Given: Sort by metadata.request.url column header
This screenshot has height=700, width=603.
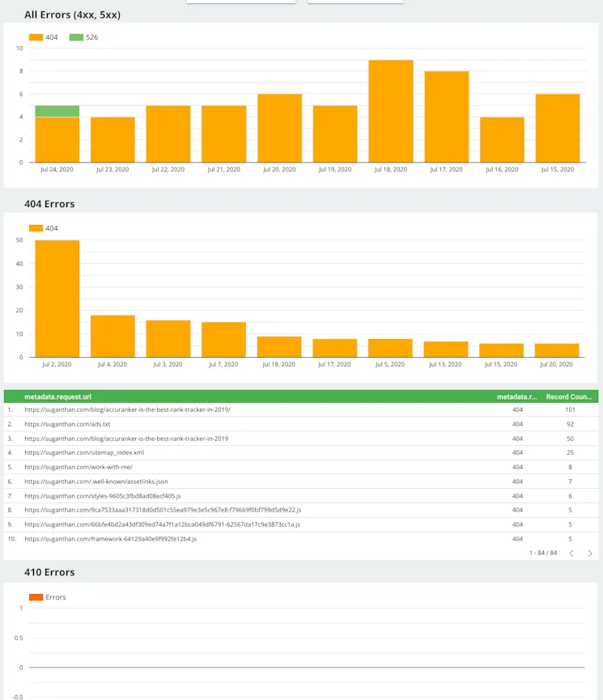Looking at the screenshot, I should click(x=58, y=397).
